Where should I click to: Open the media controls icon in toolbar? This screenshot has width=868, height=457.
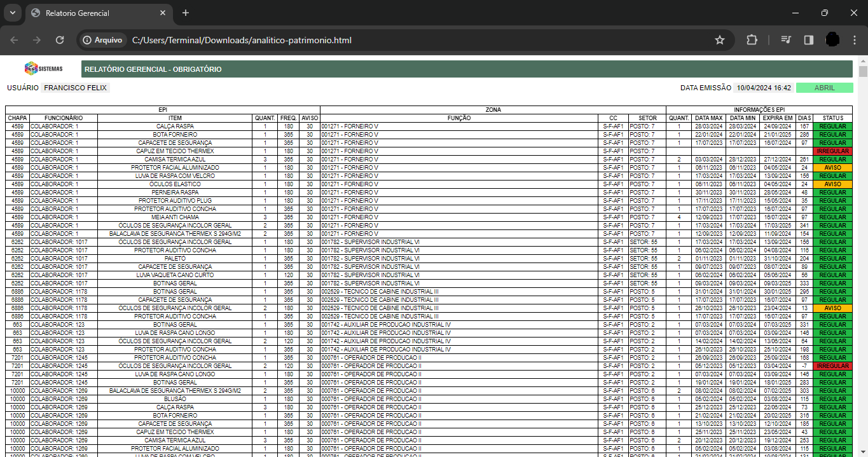pyautogui.click(x=787, y=40)
